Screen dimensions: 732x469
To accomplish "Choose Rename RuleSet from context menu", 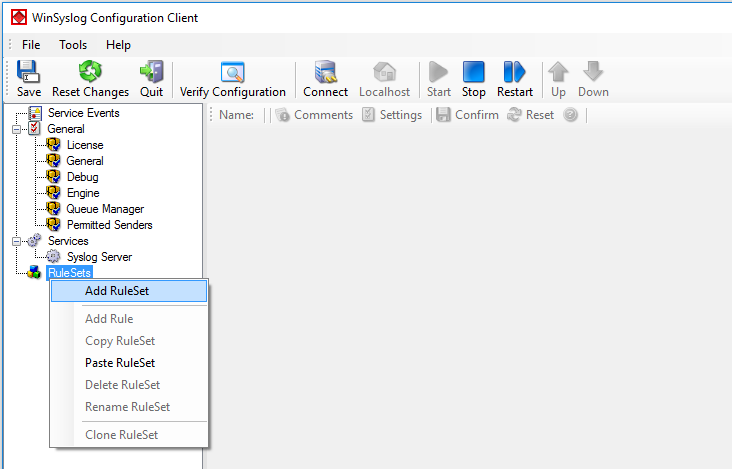I will (129, 406).
